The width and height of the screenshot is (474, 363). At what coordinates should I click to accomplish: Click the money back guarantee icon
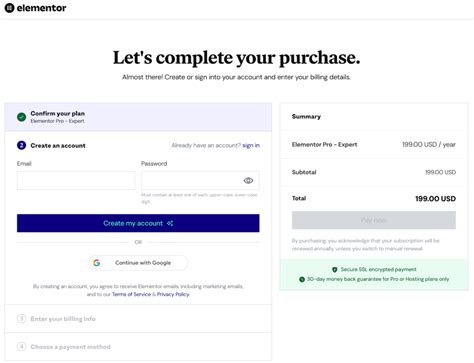click(x=302, y=279)
